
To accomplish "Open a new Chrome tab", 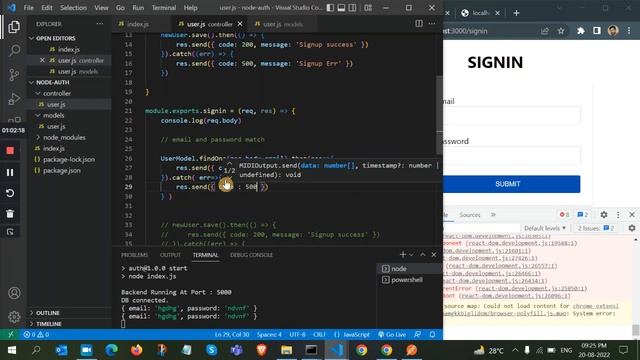I will pos(516,13).
